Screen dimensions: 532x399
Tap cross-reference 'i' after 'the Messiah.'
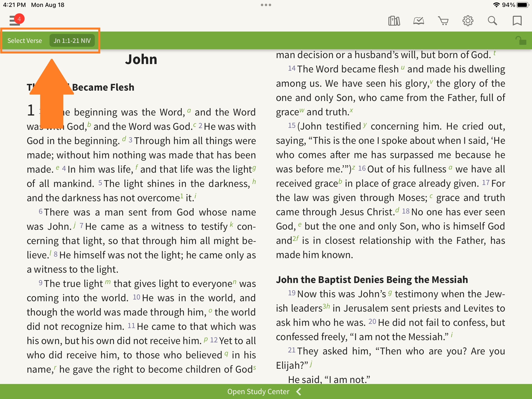click(x=452, y=335)
